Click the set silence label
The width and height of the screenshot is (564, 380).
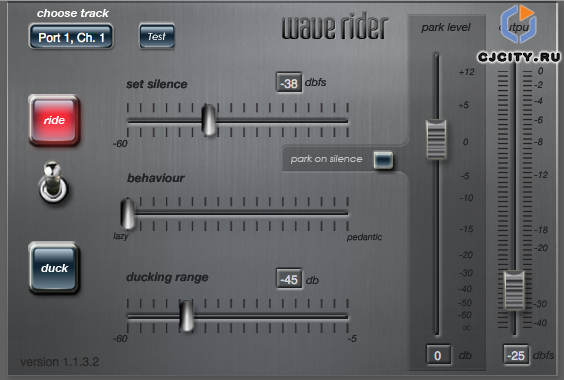click(x=156, y=84)
